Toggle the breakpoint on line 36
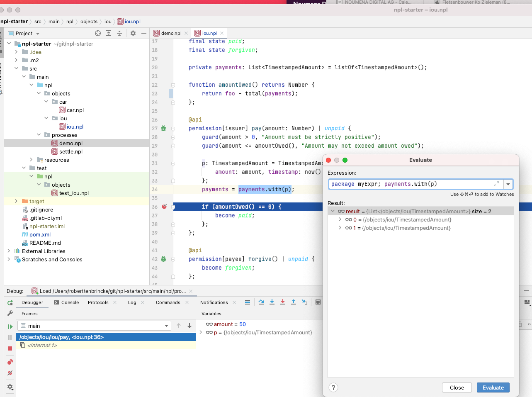Screen dimensions: 532x397 (x=164, y=207)
